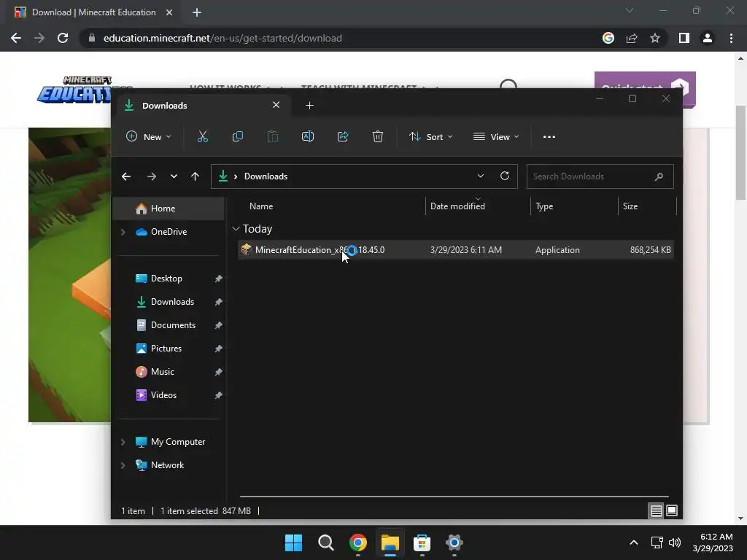Click the webpage vertical scrollbar
Viewport: 747px width, 560px height.
pyautogui.click(x=740, y=152)
